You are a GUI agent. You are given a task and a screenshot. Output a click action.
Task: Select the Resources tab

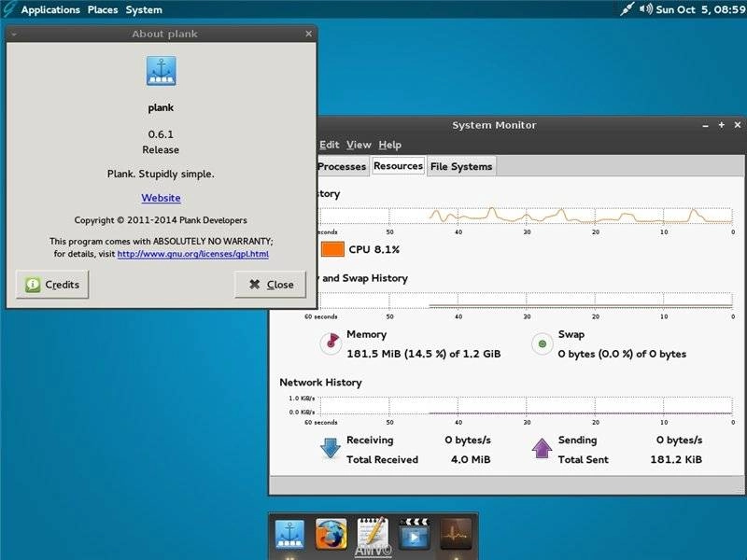[399, 166]
